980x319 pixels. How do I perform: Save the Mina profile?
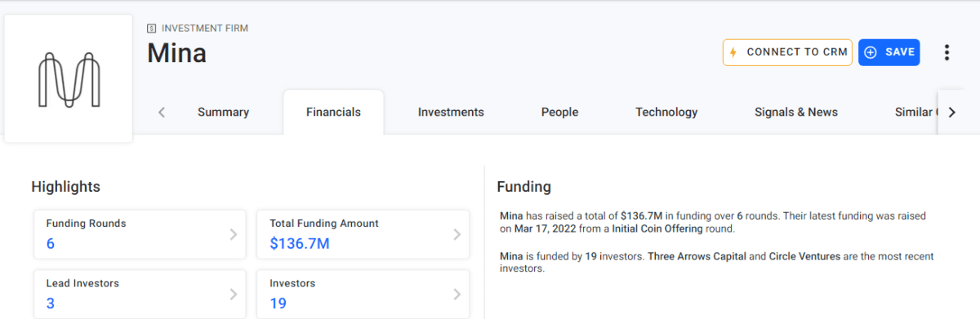[x=889, y=52]
